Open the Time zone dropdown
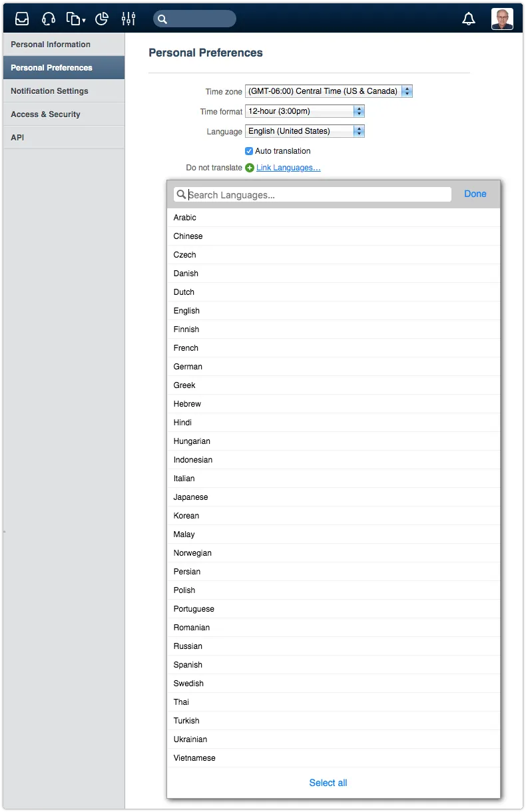 pyautogui.click(x=329, y=91)
